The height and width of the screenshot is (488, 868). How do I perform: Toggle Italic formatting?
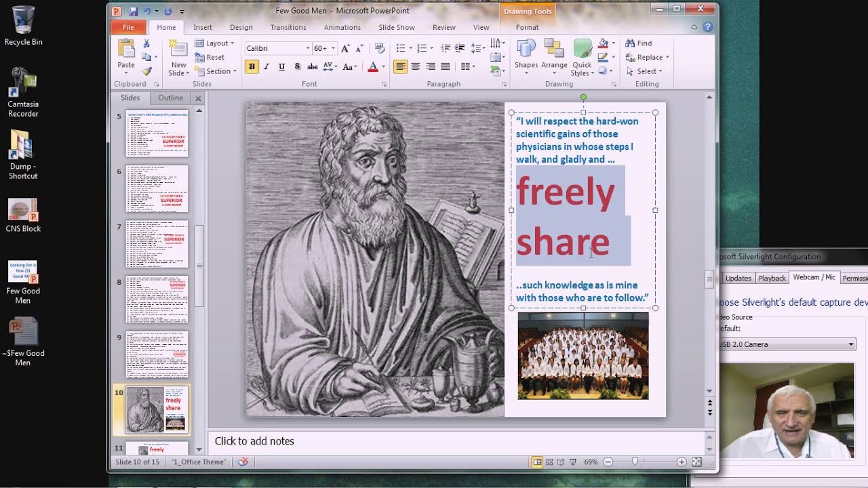tap(267, 66)
